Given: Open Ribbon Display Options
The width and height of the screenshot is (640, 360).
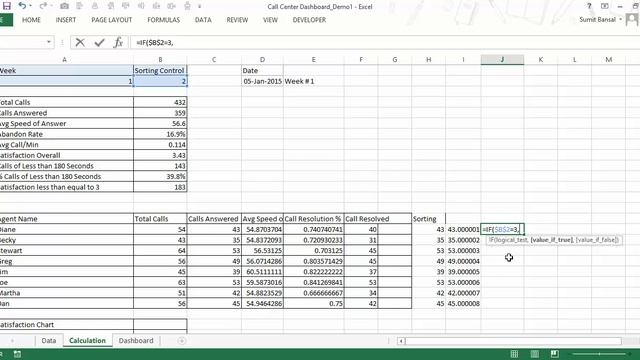Looking at the screenshot, I should pos(604,6).
